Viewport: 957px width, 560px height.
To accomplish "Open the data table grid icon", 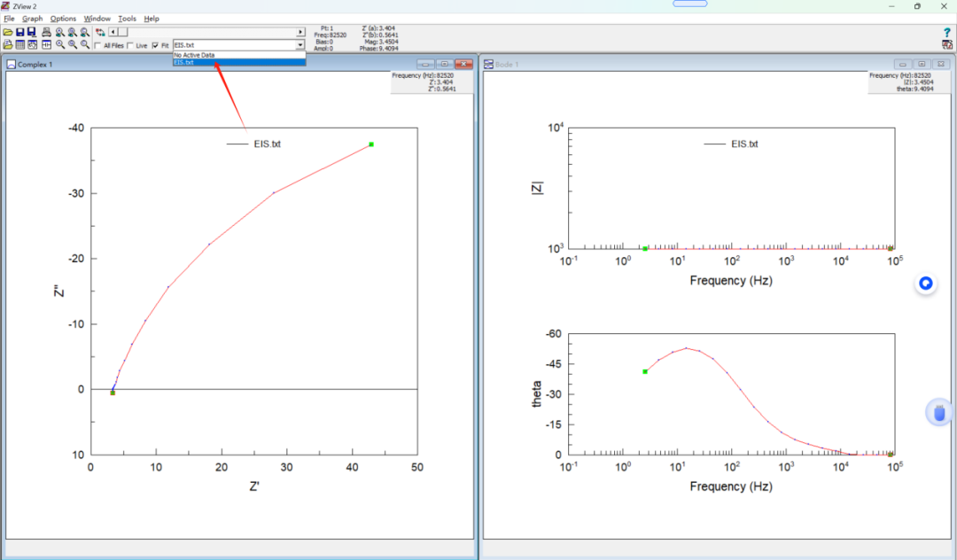I will [20, 44].
